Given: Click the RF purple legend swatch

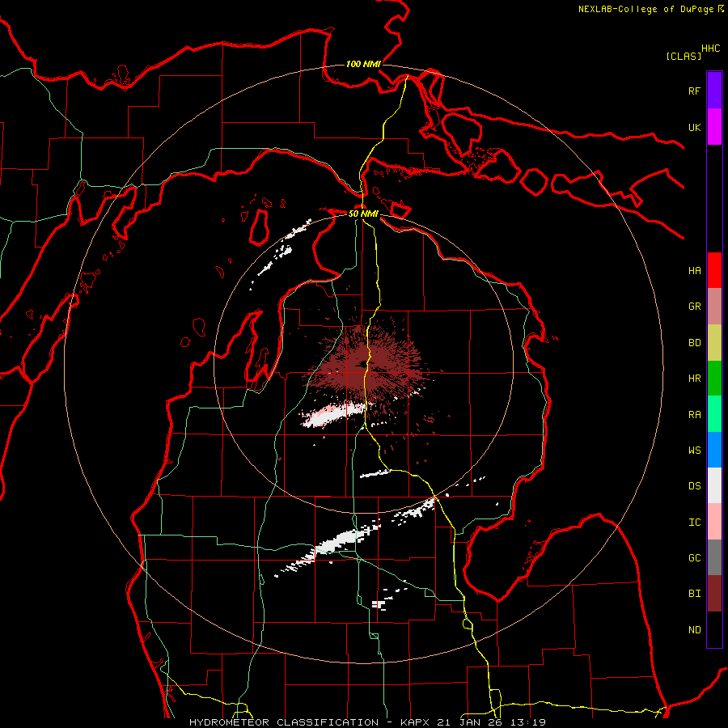Looking at the screenshot, I should point(714,91).
